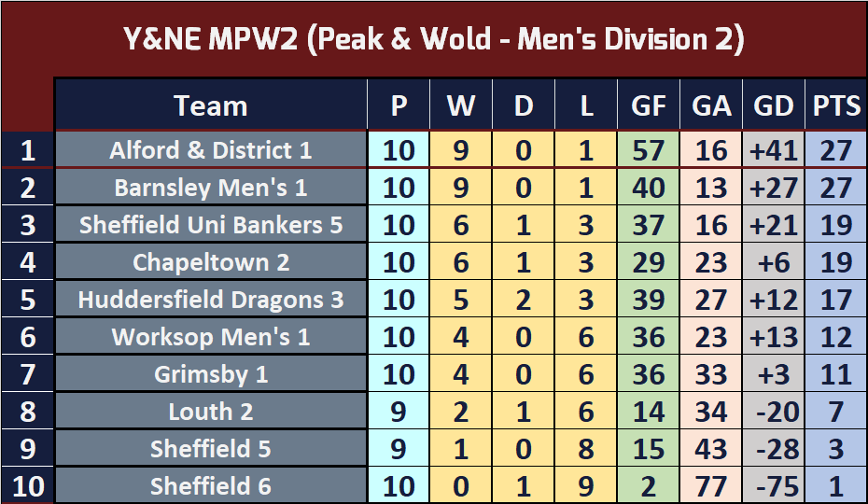Viewport: 868px width, 504px height.
Task: Click Alford's +41 goal difference cell
Action: [x=773, y=150]
